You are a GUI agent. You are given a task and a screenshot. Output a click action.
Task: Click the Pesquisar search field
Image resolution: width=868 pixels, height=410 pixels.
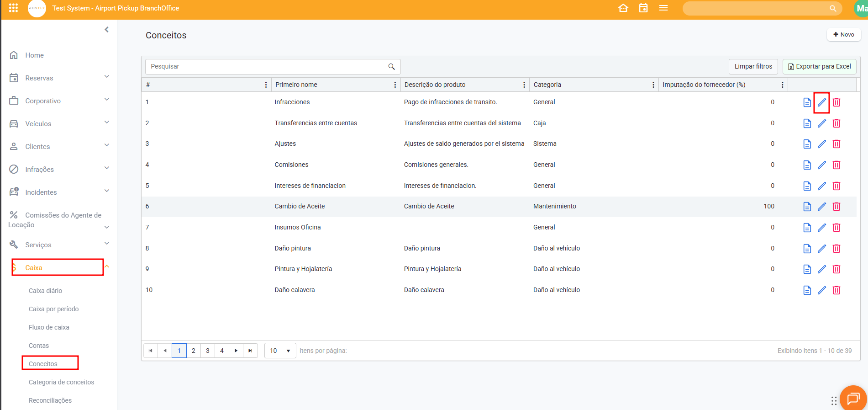coord(267,66)
